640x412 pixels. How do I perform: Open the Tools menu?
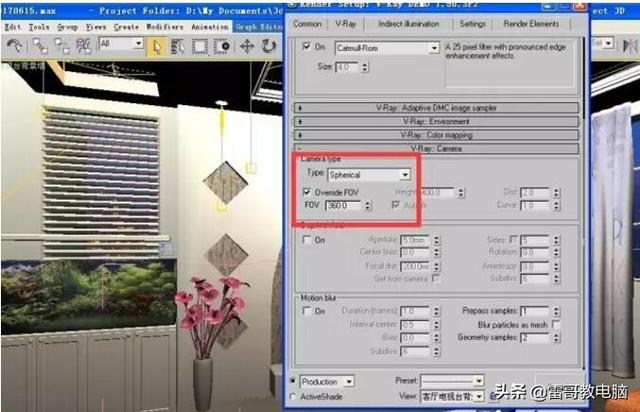39,27
